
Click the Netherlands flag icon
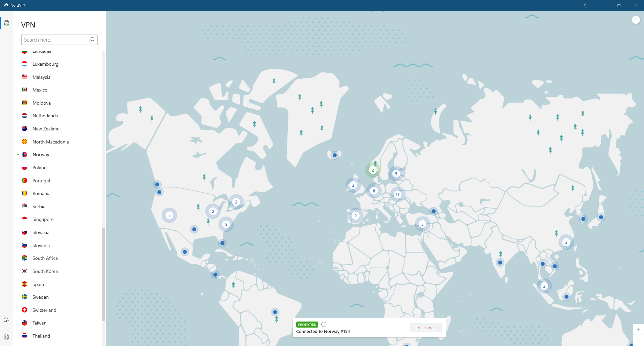(x=24, y=116)
